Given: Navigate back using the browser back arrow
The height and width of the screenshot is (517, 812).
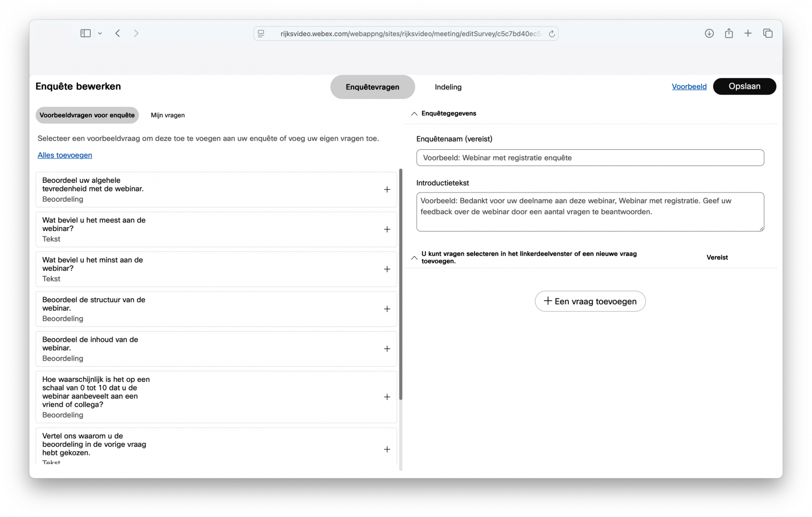Looking at the screenshot, I should tap(117, 33).
